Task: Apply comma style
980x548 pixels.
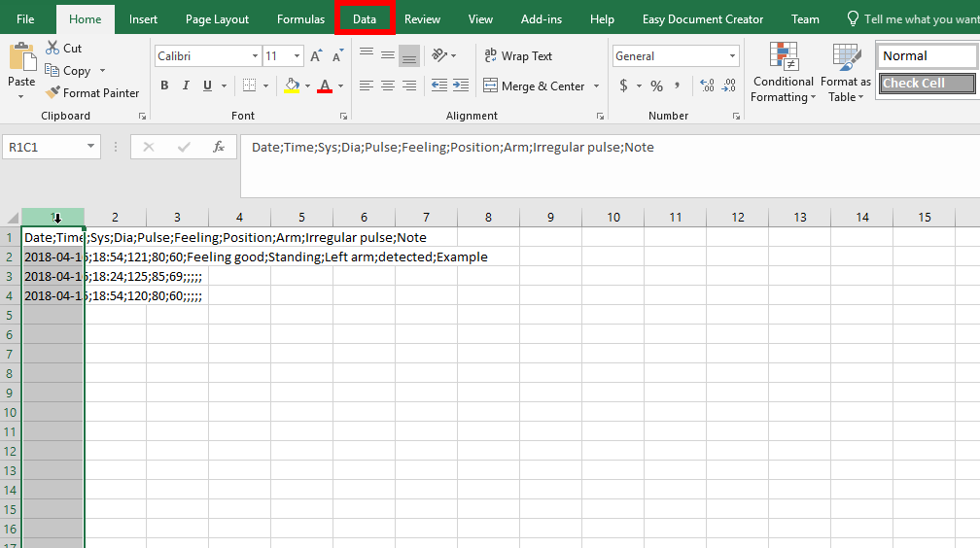Action: click(x=677, y=86)
